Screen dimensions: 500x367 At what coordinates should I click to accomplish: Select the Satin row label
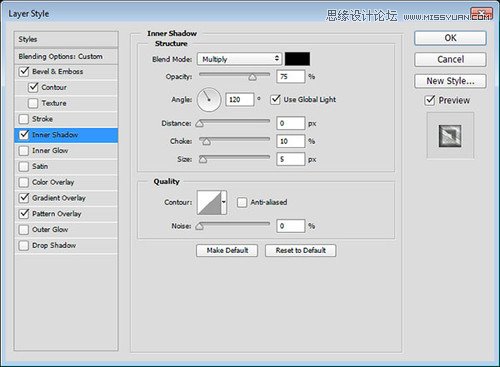pos(40,166)
